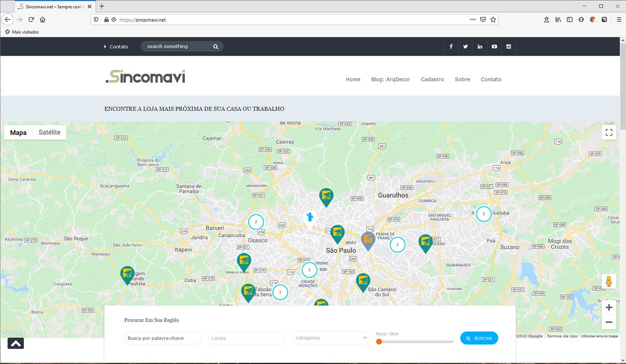The image size is (626, 364).
Task: Show sidebars toolbar icon
Action: click(x=570, y=20)
